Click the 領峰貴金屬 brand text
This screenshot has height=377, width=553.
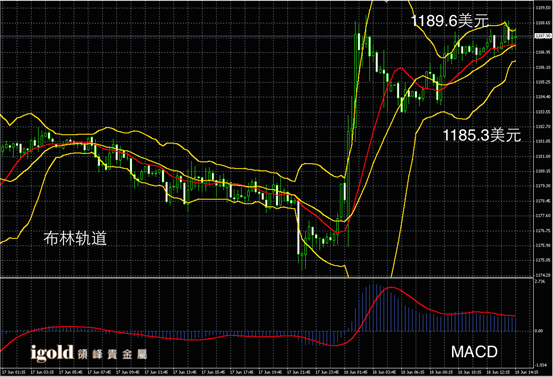tap(112, 354)
